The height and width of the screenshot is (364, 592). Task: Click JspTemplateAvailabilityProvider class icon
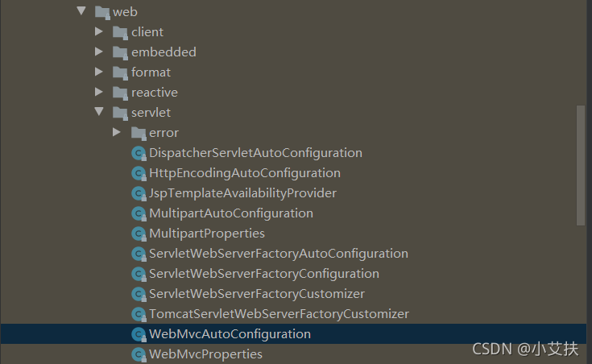(x=139, y=194)
